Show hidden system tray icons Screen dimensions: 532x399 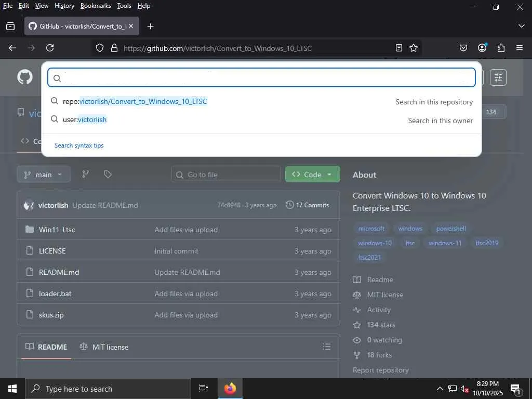click(440, 389)
